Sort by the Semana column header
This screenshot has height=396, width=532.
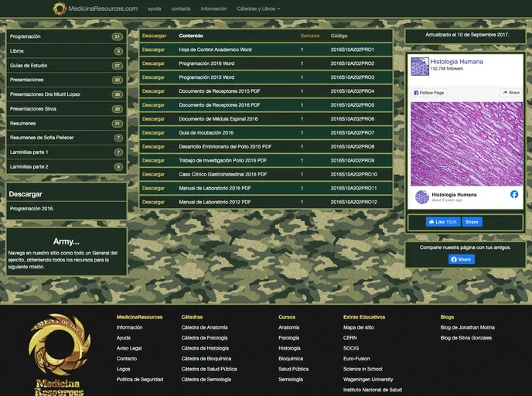pyautogui.click(x=309, y=36)
